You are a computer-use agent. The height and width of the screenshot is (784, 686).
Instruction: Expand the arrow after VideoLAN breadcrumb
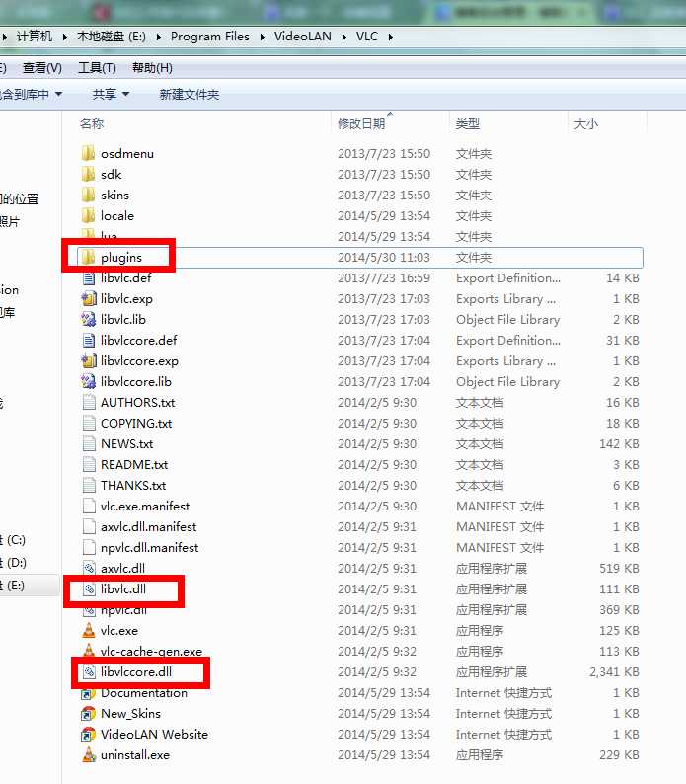click(344, 37)
